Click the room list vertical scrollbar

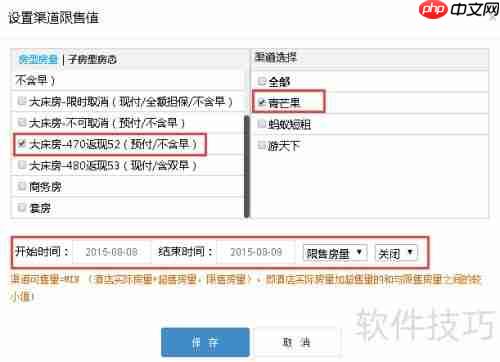[x=247, y=166]
